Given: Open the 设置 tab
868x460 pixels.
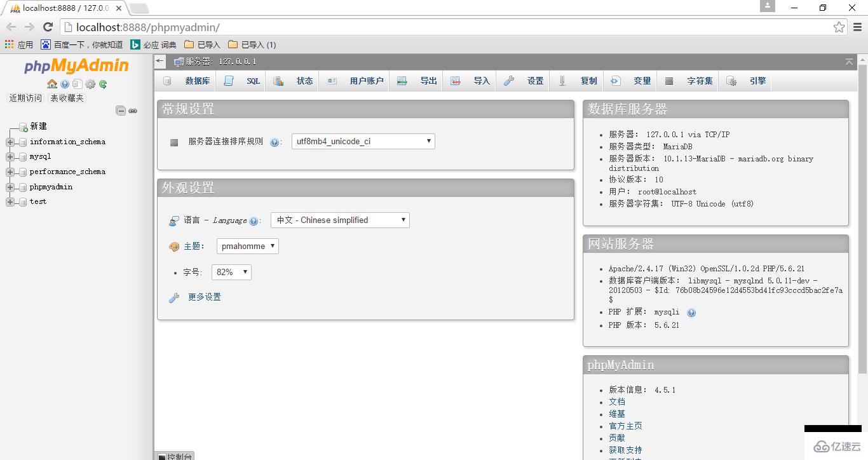Looking at the screenshot, I should tap(524, 81).
